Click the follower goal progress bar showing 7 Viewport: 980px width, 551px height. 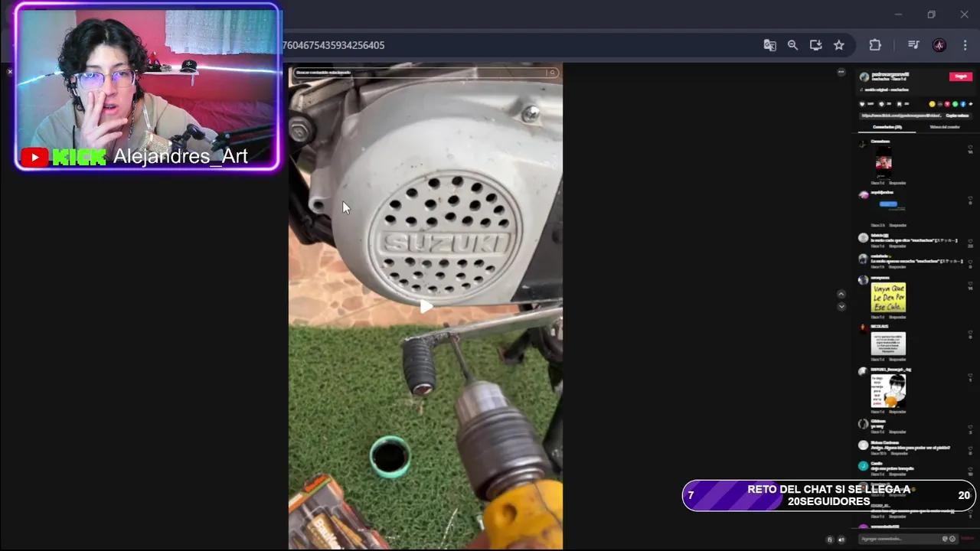[x=829, y=495]
